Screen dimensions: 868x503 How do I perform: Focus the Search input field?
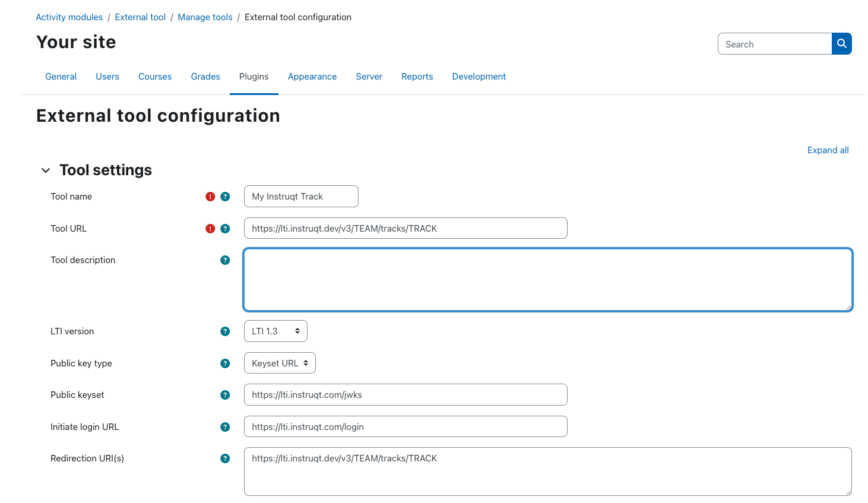click(774, 44)
